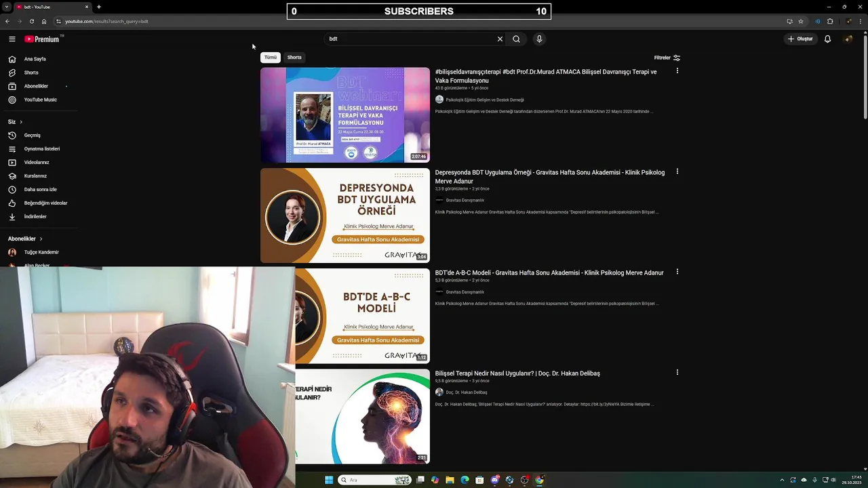
Task: Open Microsoft Edge from taskbar
Action: 465,480
